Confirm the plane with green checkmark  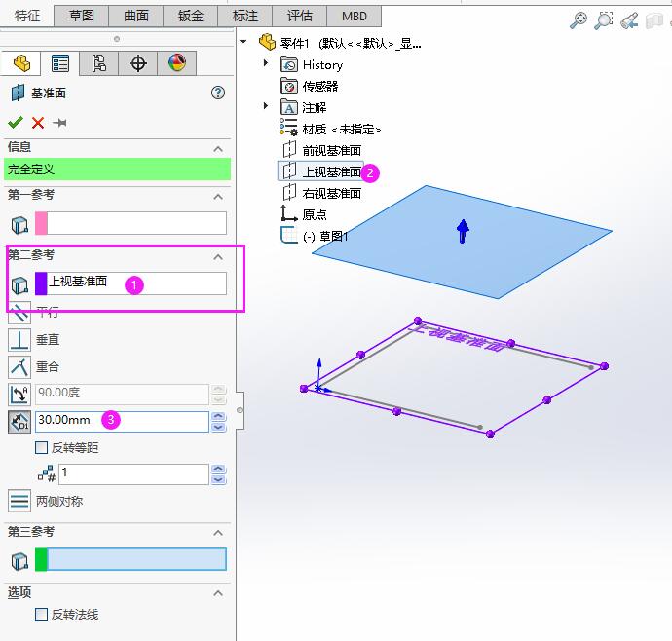tap(16, 123)
